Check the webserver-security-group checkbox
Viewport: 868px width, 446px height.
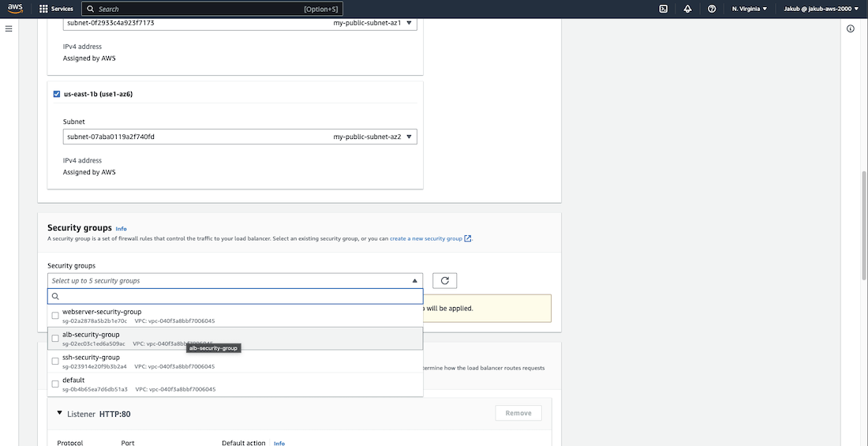tap(55, 316)
